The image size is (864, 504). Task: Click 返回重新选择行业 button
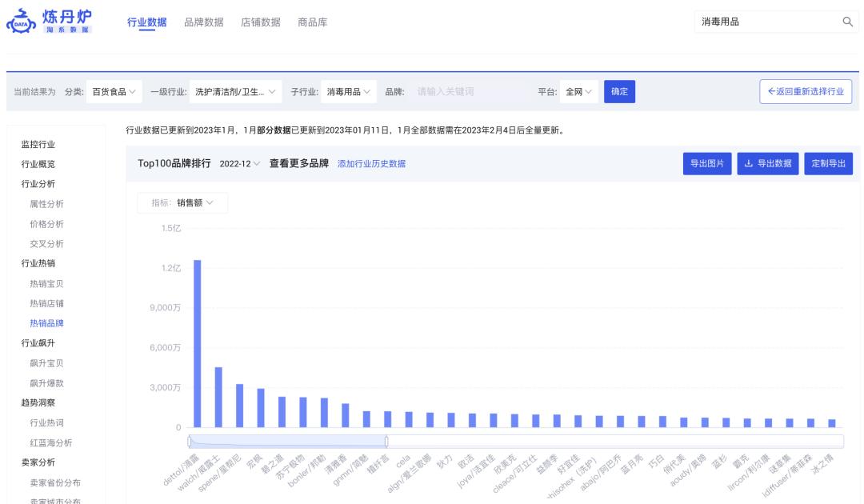804,91
